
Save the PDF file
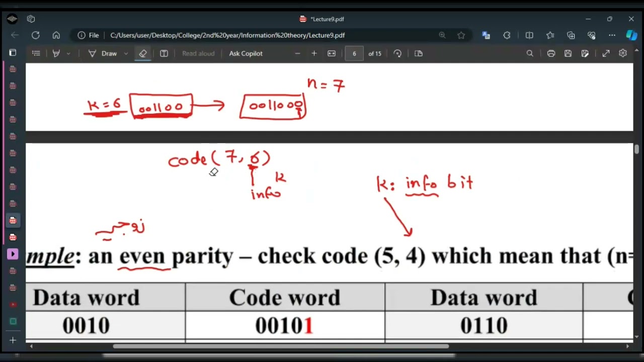568,53
